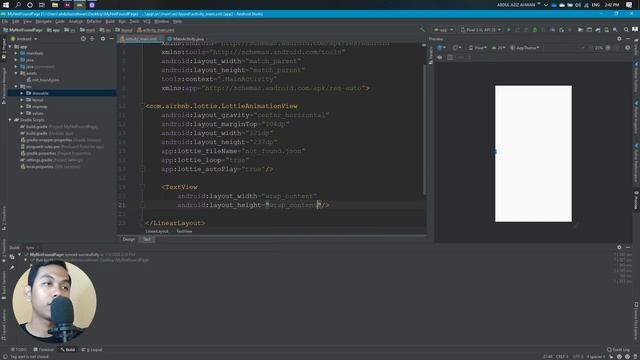Toggle view options eye icon in Preview
Image resolution: width=640 pixels, height=360 pixels.
[x=440, y=57]
